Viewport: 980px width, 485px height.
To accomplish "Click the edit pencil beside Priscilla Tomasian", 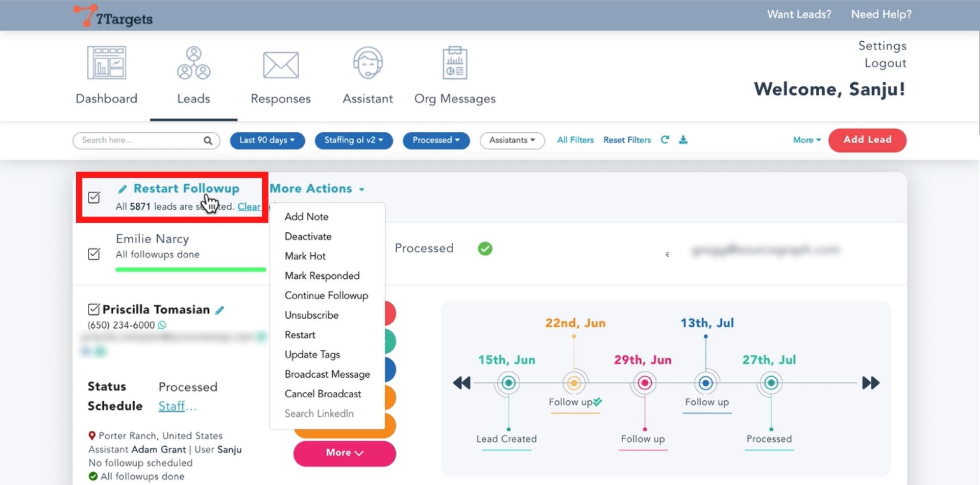I will click(220, 310).
